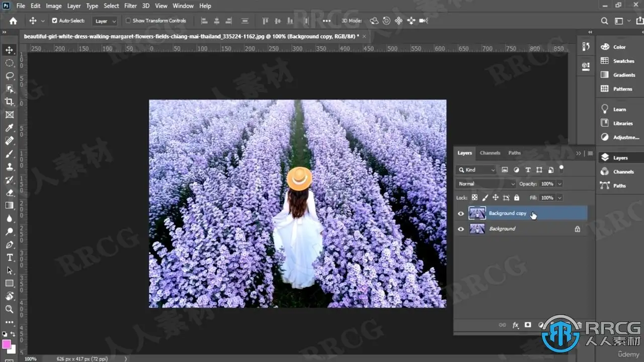Image resolution: width=644 pixels, height=362 pixels.
Task: Enable Show Transform Controls checkbox
Action: [128, 21]
